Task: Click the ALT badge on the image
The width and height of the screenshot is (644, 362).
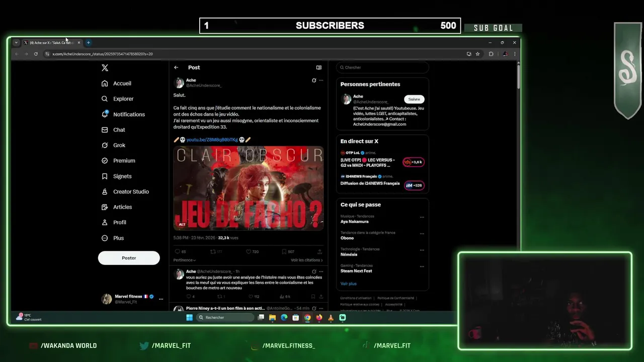Action: [x=182, y=225]
